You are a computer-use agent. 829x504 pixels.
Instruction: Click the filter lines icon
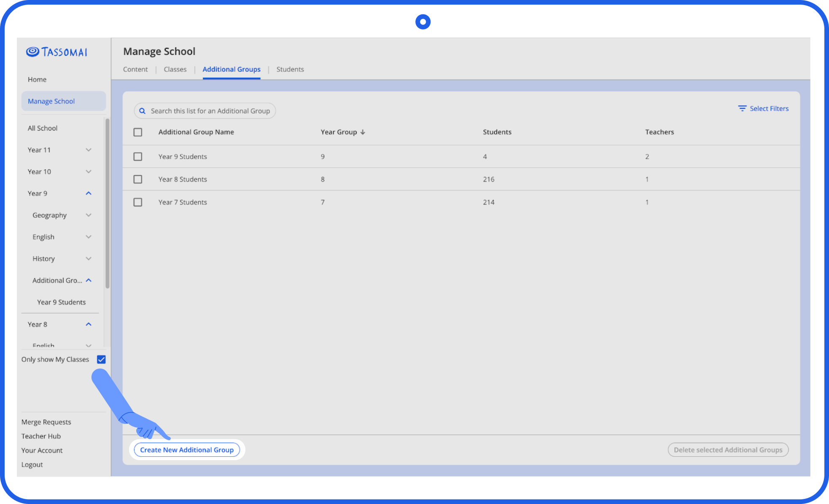(742, 108)
